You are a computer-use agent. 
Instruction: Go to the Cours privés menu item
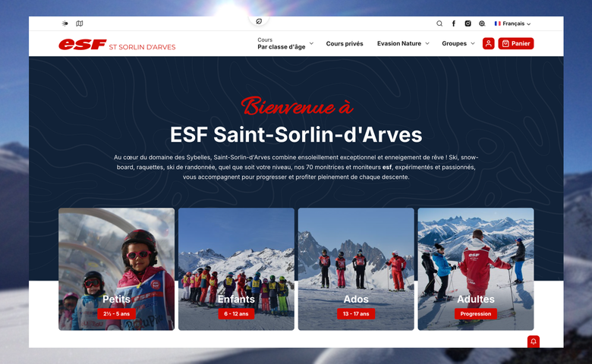tap(345, 43)
